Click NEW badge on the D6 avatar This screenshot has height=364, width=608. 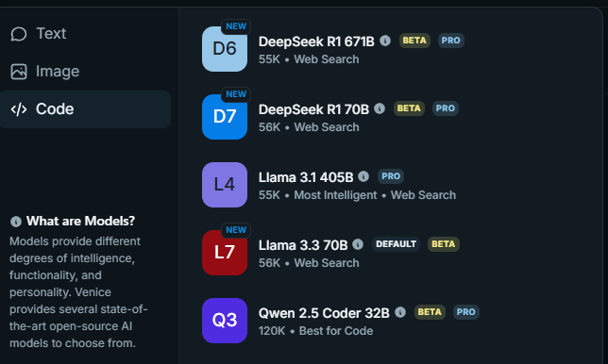click(x=236, y=26)
